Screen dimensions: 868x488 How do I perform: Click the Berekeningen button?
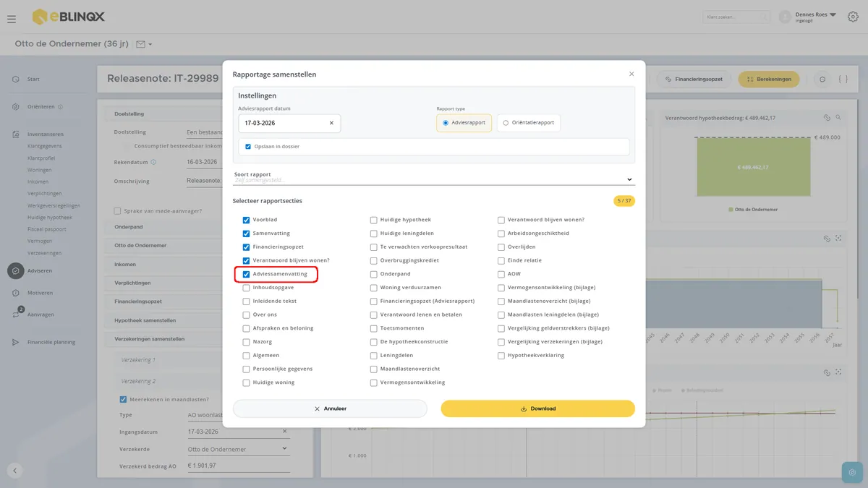click(769, 79)
